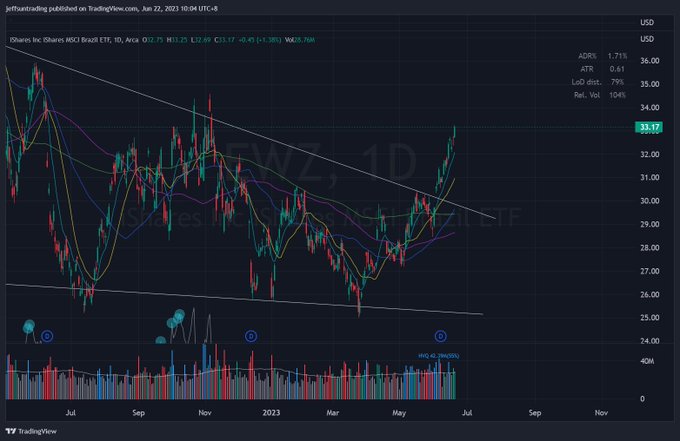680x441 pixels.
Task: Click the Mar label on the time axis
Action: point(333,413)
